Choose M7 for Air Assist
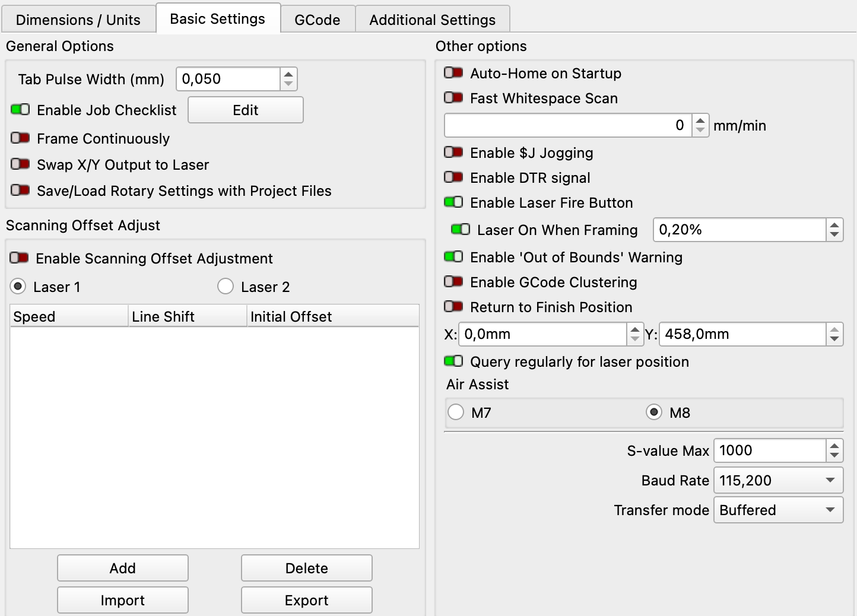This screenshot has height=616, width=857. 455,411
